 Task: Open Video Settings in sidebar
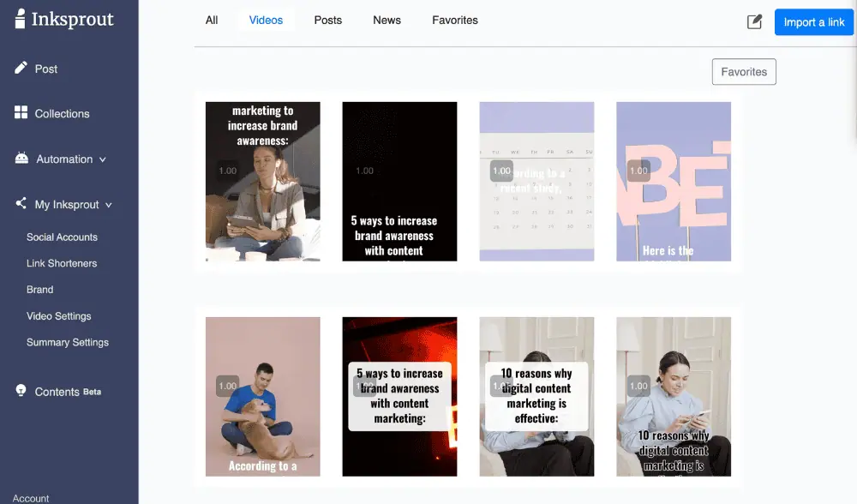coord(58,316)
